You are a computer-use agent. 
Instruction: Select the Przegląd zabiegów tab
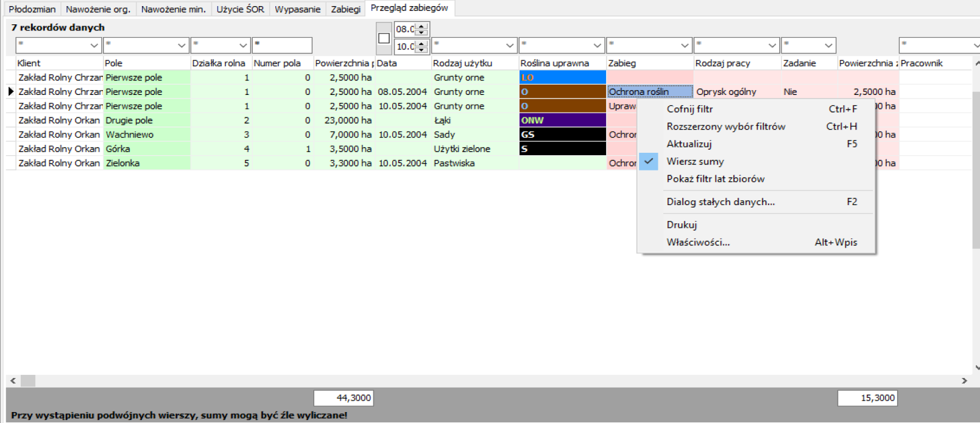(409, 8)
